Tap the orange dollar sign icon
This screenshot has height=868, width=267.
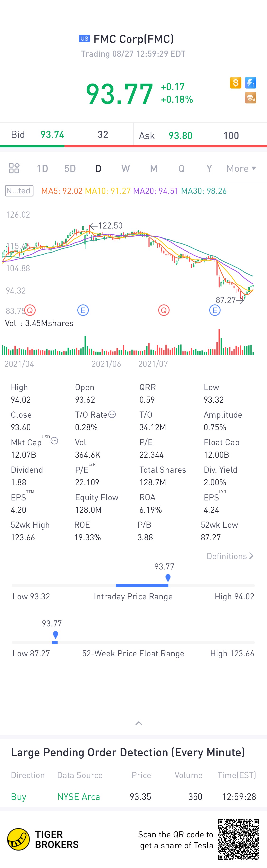236,83
